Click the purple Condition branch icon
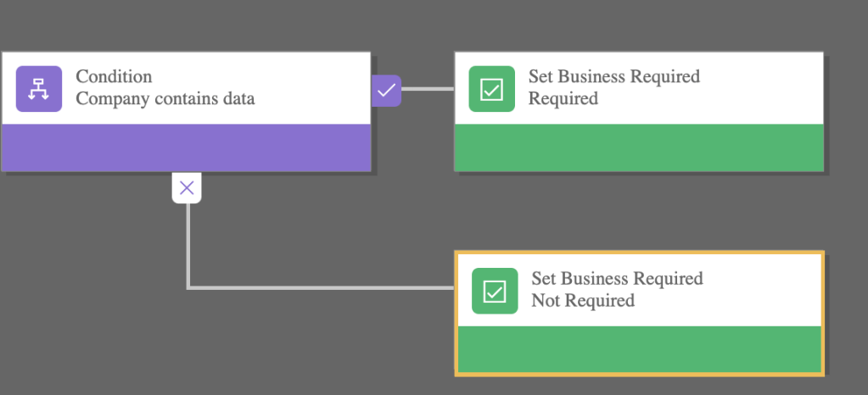868x395 pixels. point(39,89)
